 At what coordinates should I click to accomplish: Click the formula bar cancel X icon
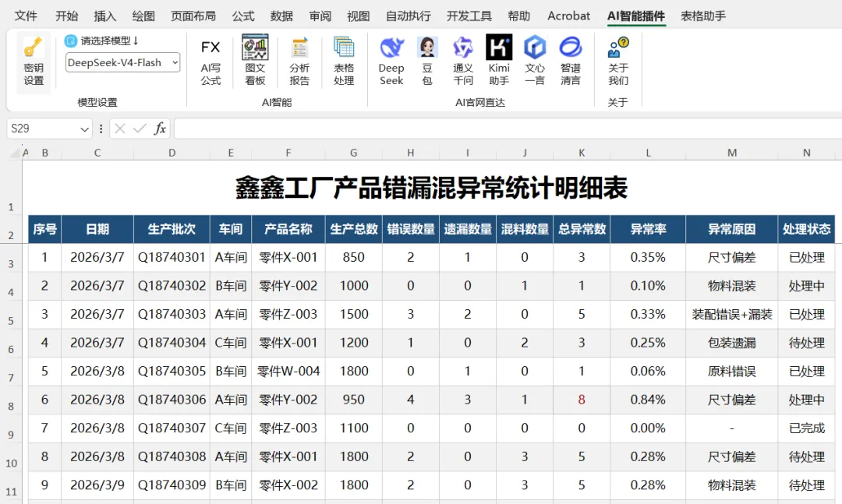pos(120,129)
